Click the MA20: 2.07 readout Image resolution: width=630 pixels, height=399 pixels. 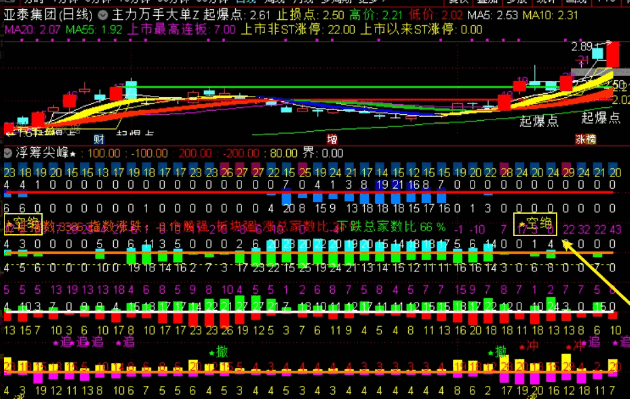[x=32, y=30]
